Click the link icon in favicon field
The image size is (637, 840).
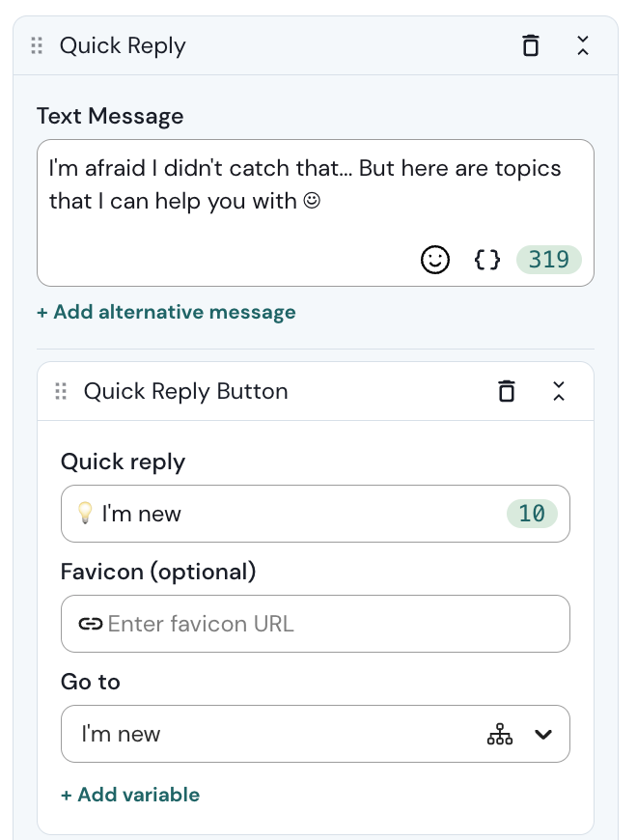[91, 624]
